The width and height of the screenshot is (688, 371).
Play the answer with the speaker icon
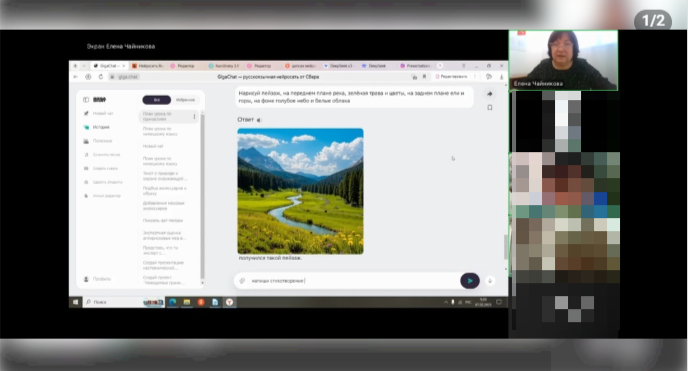(259, 120)
